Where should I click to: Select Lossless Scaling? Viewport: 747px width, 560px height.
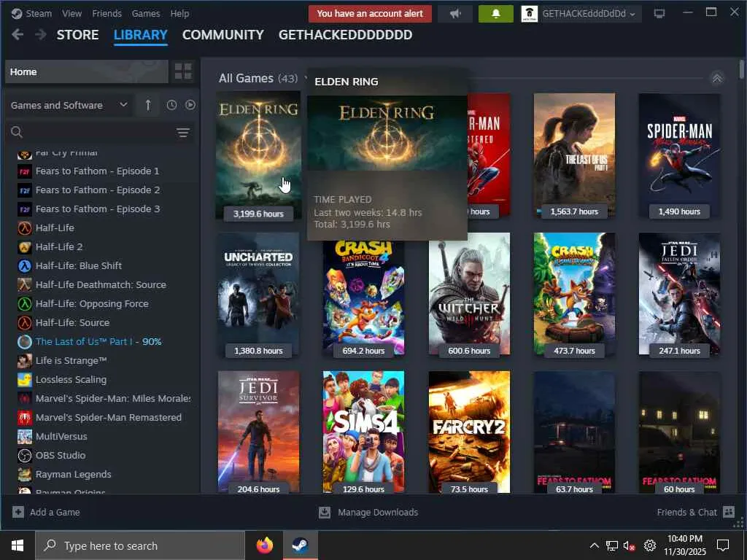(x=71, y=379)
